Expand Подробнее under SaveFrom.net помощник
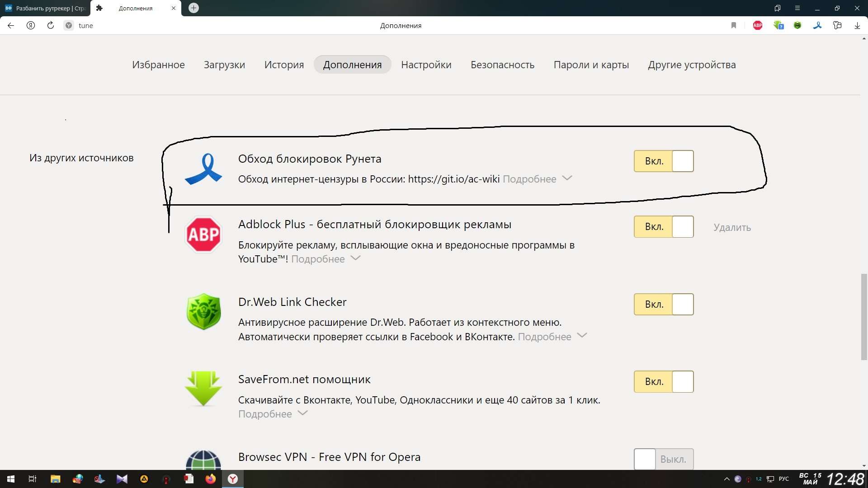The height and width of the screenshot is (488, 868). point(273,414)
